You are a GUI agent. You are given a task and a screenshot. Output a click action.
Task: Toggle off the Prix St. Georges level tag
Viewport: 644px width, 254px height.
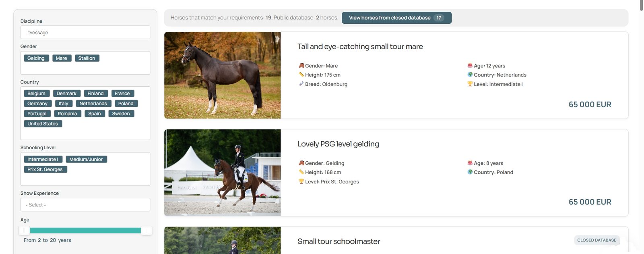[45, 169]
